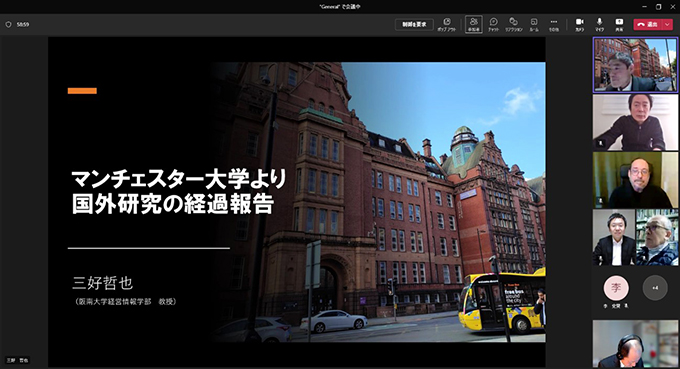Click the meeting timer showing 58:59
The height and width of the screenshot is (369, 680).
click(x=23, y=25)
